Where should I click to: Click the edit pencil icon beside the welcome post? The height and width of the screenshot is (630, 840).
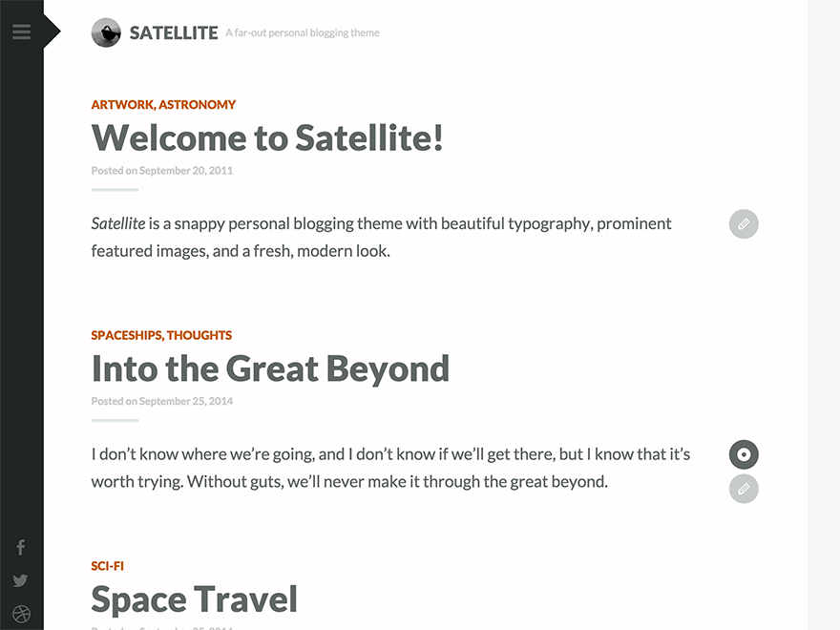(x=743, y=224)
